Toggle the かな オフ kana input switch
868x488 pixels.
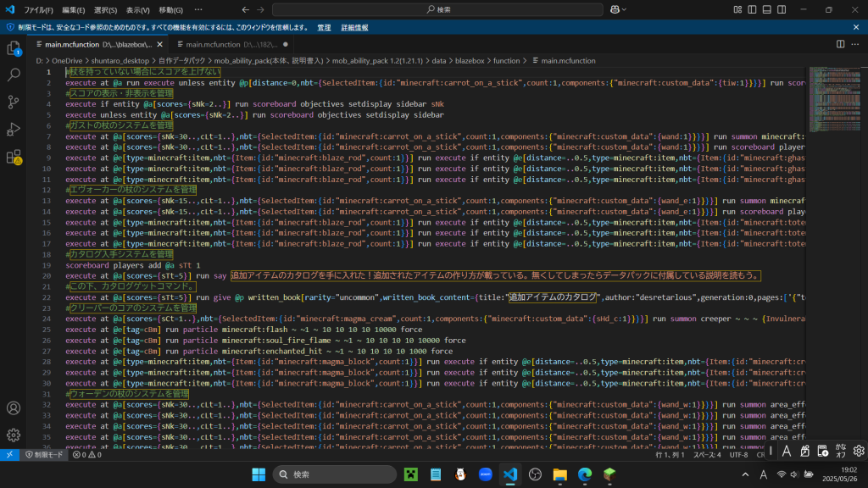click(841, 451)
